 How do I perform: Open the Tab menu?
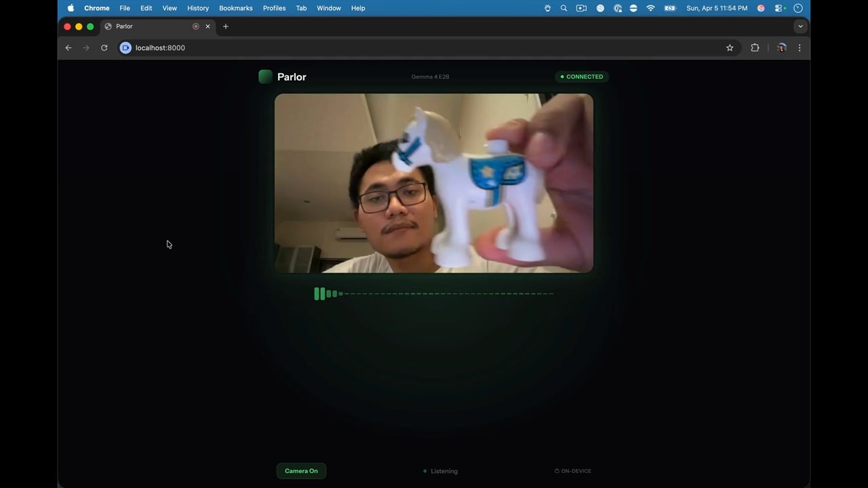[x=301, y=8]
